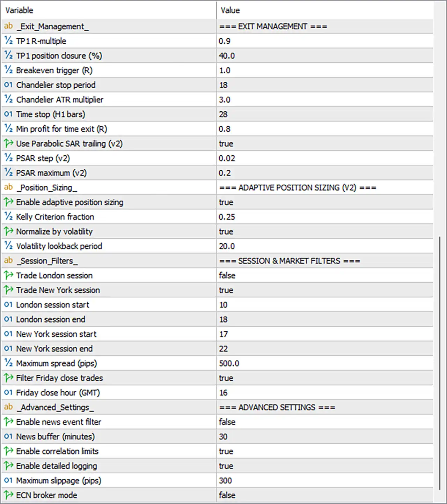Select the Time stop value 28

pyautogui.click(x=223, y=114)
